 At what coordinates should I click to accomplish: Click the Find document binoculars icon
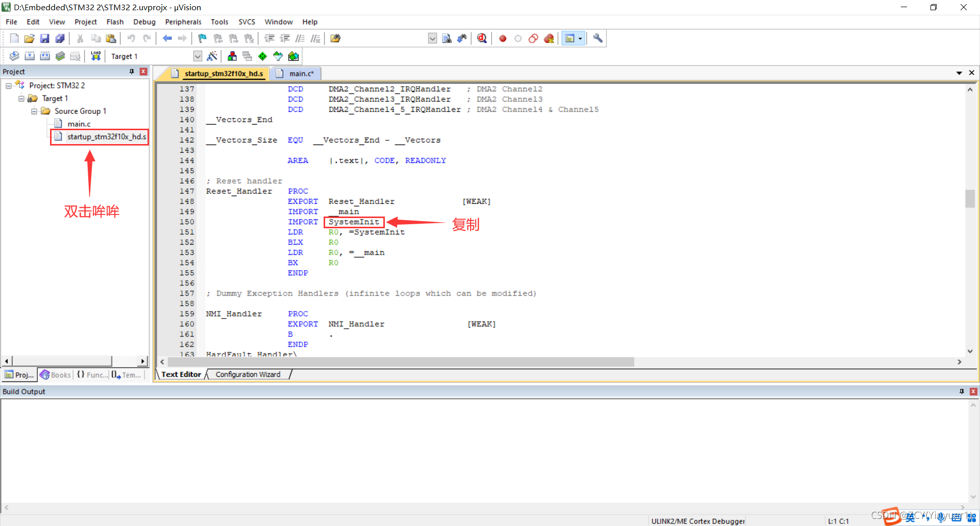[x=447, y=38]
